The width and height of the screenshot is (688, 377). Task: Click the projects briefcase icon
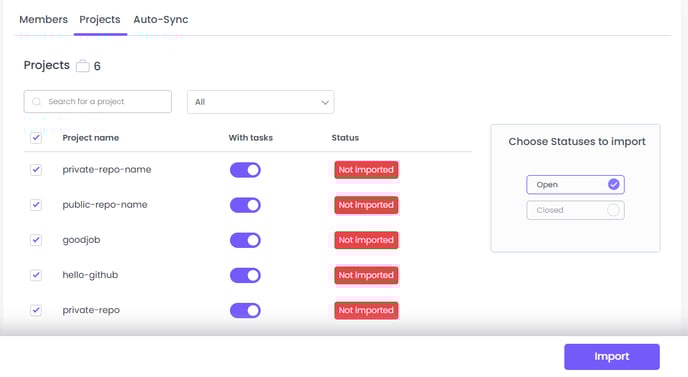click(82, 66)
